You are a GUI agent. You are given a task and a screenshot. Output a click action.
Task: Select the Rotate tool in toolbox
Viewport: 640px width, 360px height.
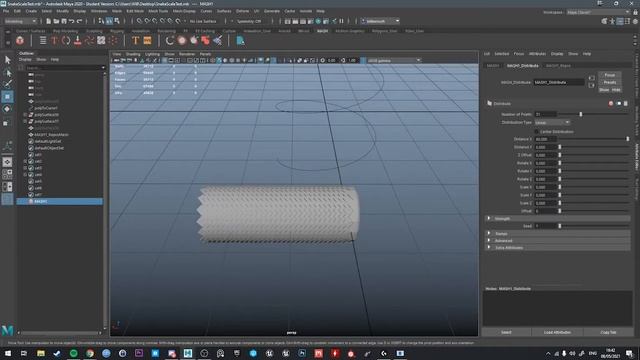click(7, 109)
